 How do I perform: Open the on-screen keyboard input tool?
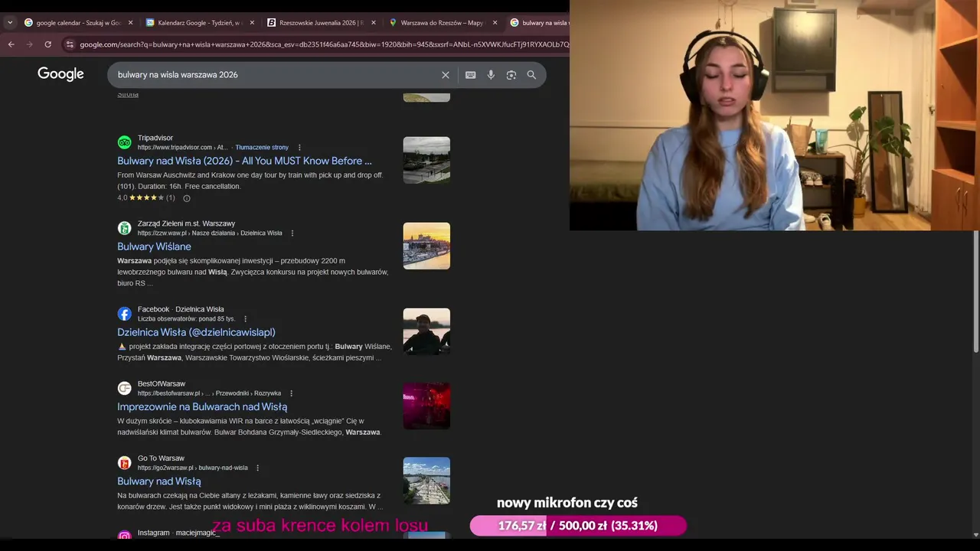click(470, 75)
